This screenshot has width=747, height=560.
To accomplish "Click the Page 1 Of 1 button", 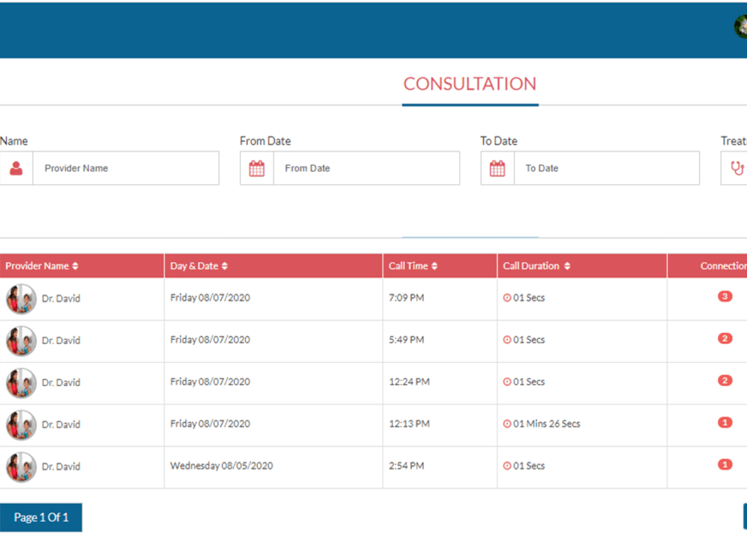I will pyautogui.click(x=41, y=517).
